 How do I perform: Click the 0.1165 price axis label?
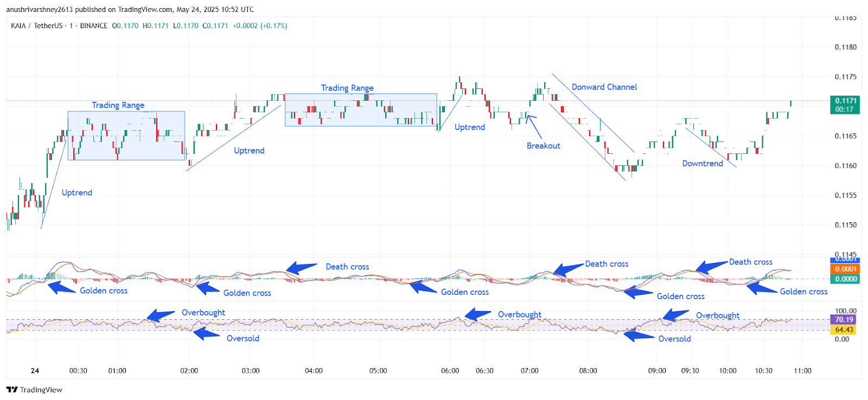tap(845, 136)
